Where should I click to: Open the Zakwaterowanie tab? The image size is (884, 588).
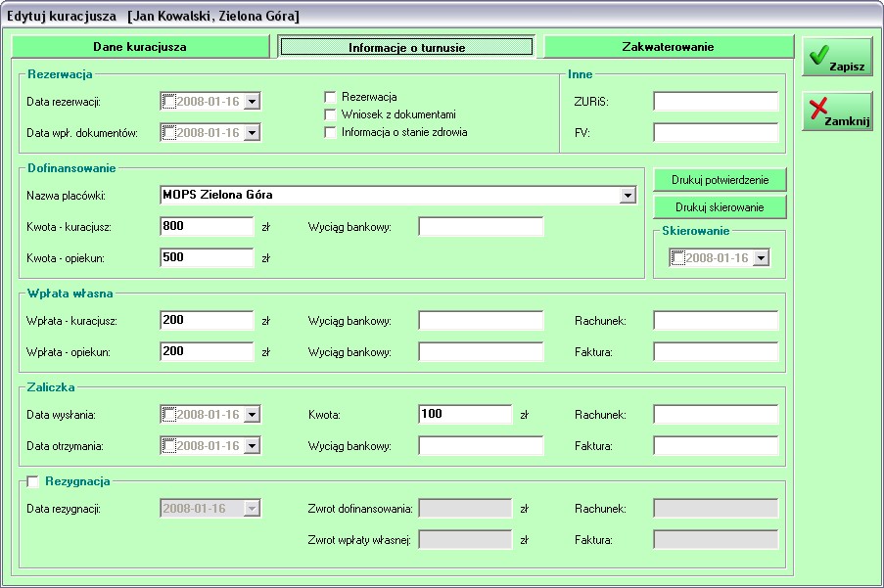coord(668,47)
